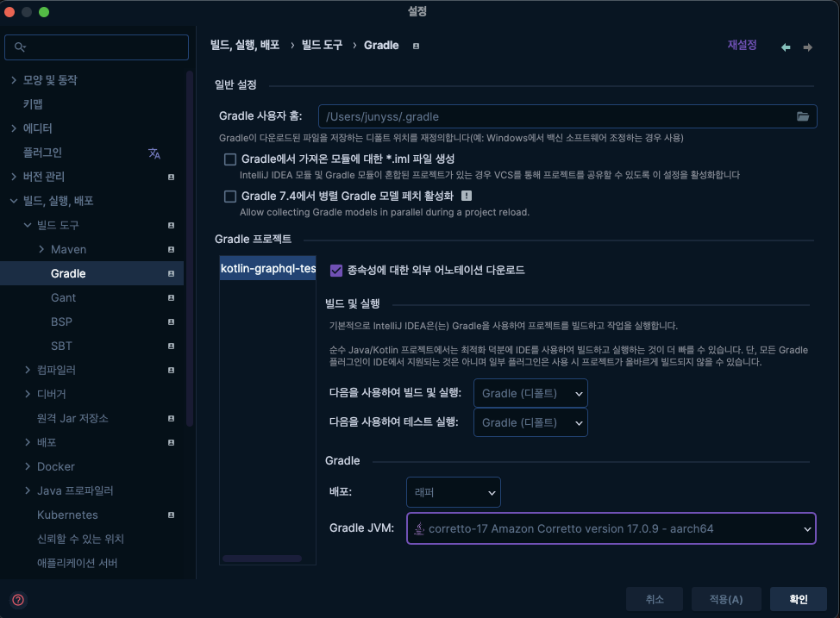Click 빌드 도구 breadcrumb

(x=322, y=46)
